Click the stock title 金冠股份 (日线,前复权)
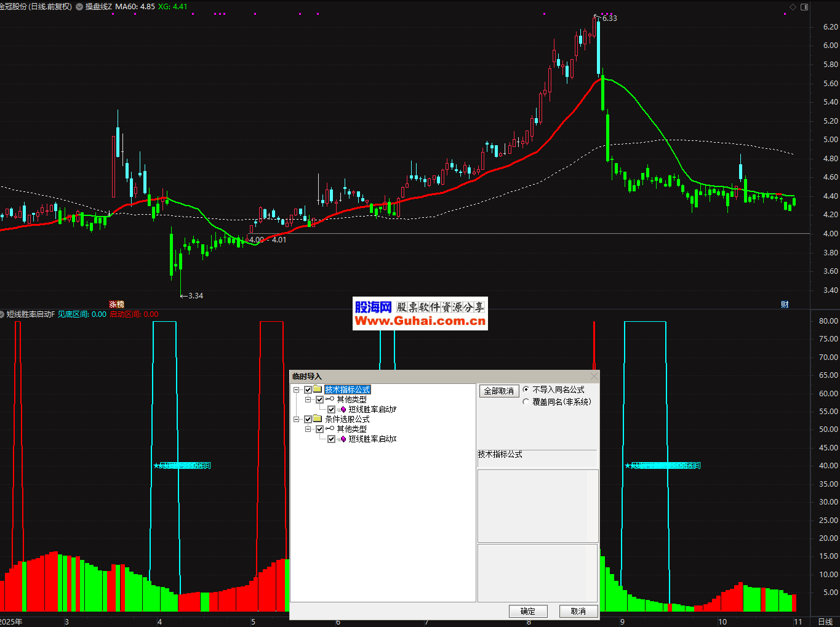 [x=36, y=7]
